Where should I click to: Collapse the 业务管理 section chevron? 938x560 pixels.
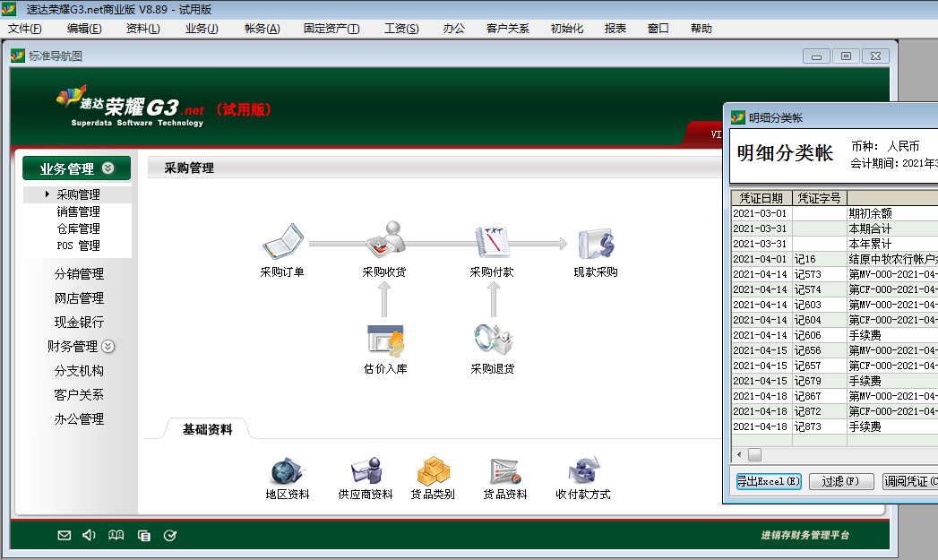coord(108,168)
